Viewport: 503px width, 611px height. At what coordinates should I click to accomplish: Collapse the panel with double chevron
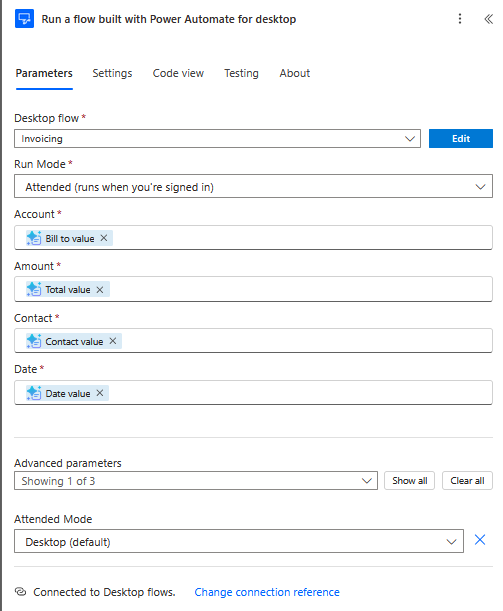489,19
